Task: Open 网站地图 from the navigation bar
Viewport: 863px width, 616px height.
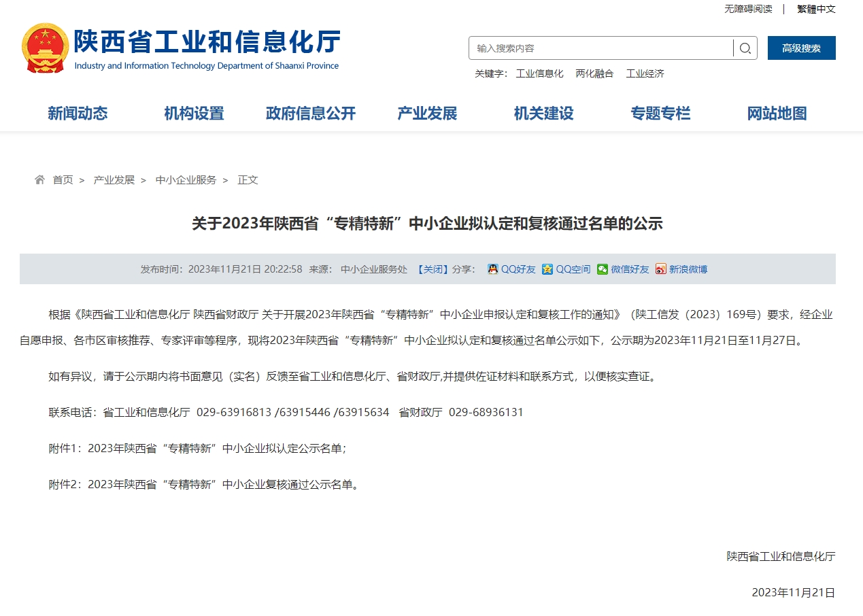Action: (x=777, y=114)
